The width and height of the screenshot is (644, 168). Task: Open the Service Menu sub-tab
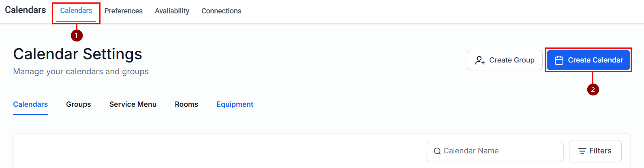coord(133,104)
